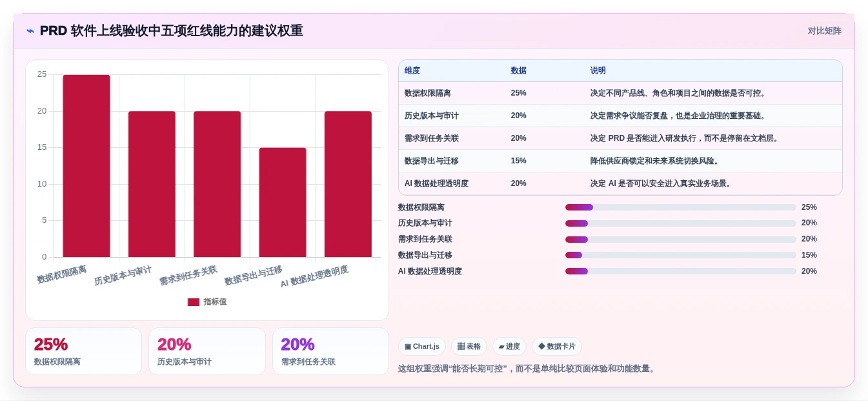Click the 25% value beside the progress list
The height and width of the screenshot is (401, 868).
809,207
